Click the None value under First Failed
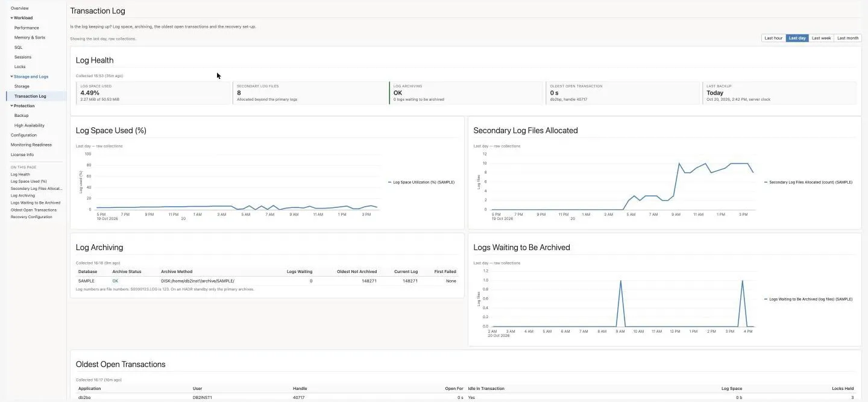The image size is (868, 402). tap(451, 281)
